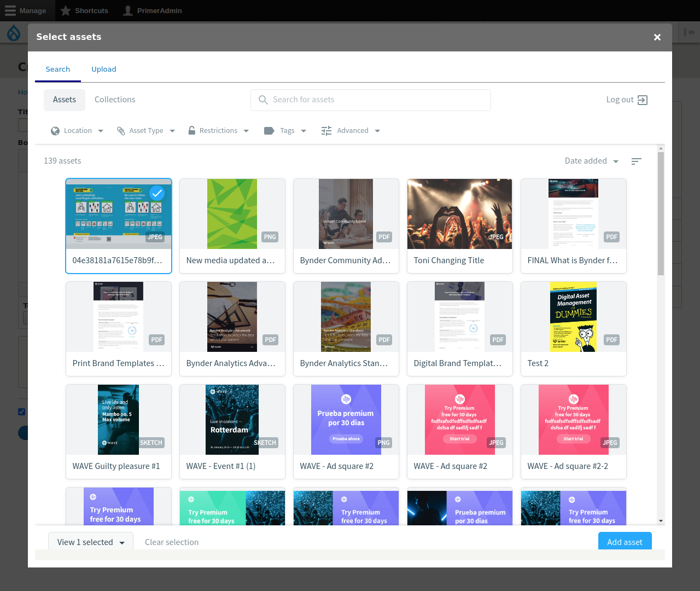
Task: Expand the Location filter dropdown
Action: pos(77,131)
